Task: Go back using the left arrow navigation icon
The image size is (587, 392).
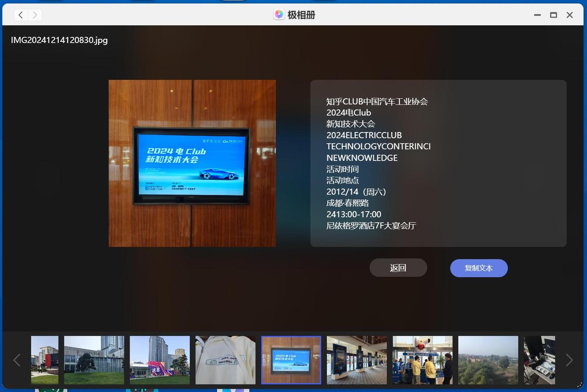Action: click(21, 15)
